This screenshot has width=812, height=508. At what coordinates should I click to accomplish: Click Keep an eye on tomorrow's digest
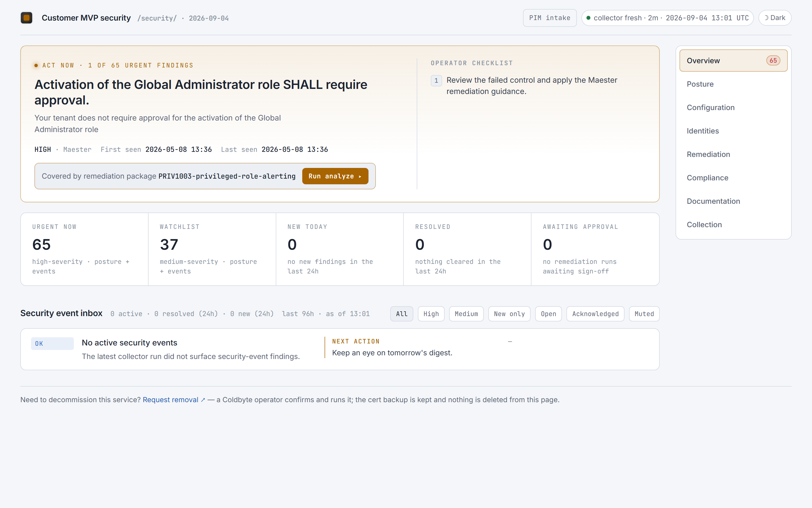point(392,353)
